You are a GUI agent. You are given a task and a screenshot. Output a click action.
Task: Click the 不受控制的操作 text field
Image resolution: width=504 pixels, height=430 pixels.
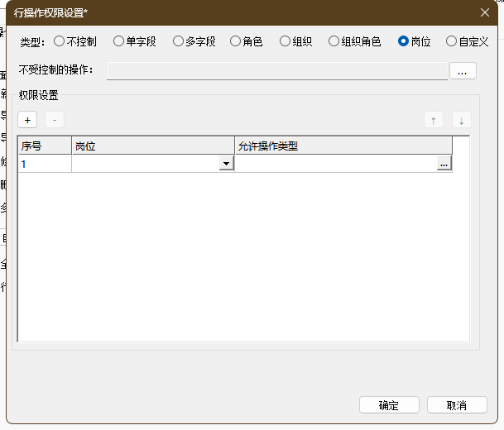[x=276, y=71]
